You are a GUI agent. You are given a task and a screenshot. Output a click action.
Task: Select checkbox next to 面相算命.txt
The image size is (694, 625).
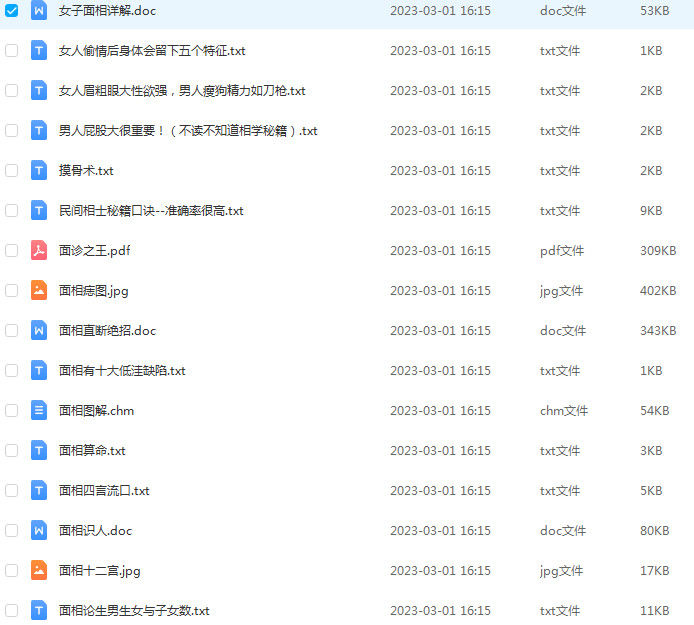click(x=12, y=451)
